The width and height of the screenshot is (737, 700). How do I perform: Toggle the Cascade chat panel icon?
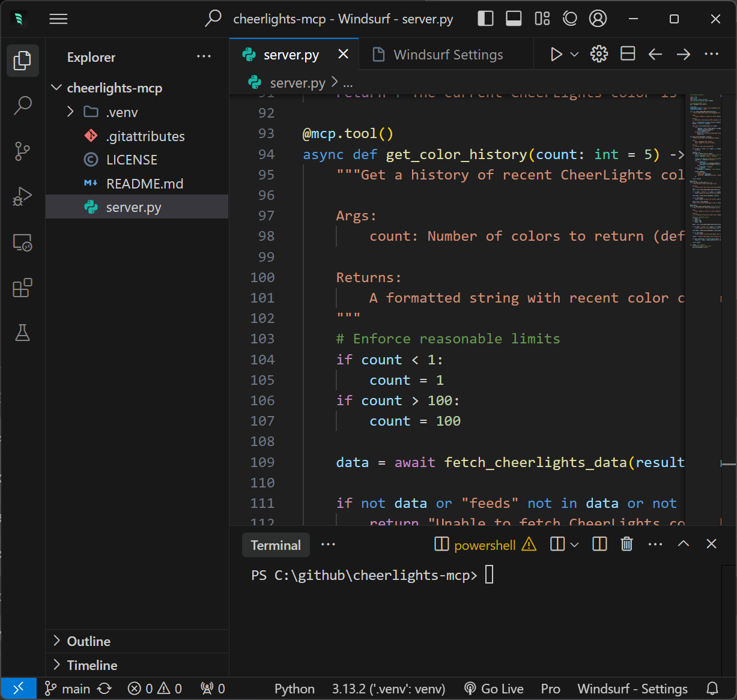(x=569, y=19)
